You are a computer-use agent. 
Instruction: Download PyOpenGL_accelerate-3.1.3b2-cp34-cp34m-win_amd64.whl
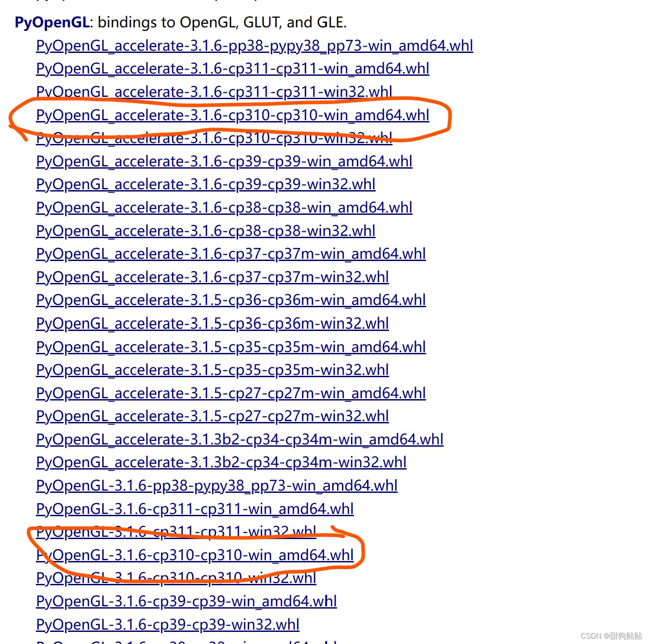point(240,439)
